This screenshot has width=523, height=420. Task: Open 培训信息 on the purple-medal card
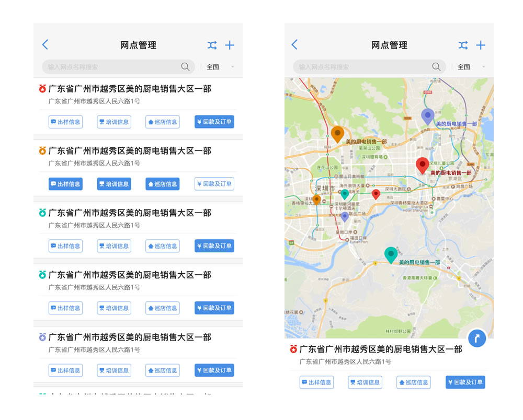(x=114, y=370)
